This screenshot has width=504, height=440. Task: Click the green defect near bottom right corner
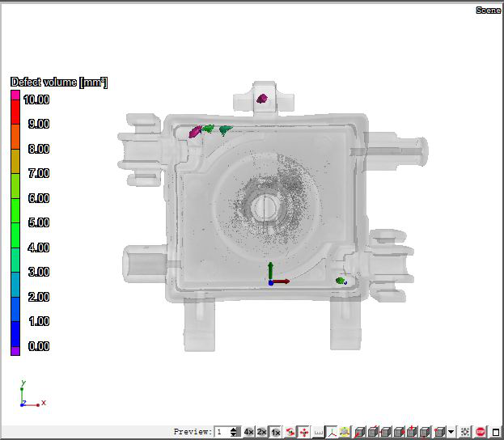point(341,281)
